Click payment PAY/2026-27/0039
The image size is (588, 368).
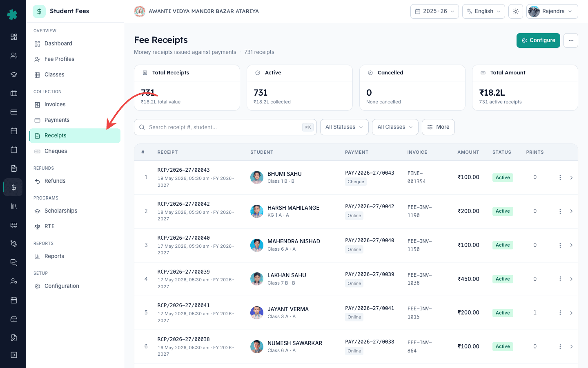(x=370, y=274)
